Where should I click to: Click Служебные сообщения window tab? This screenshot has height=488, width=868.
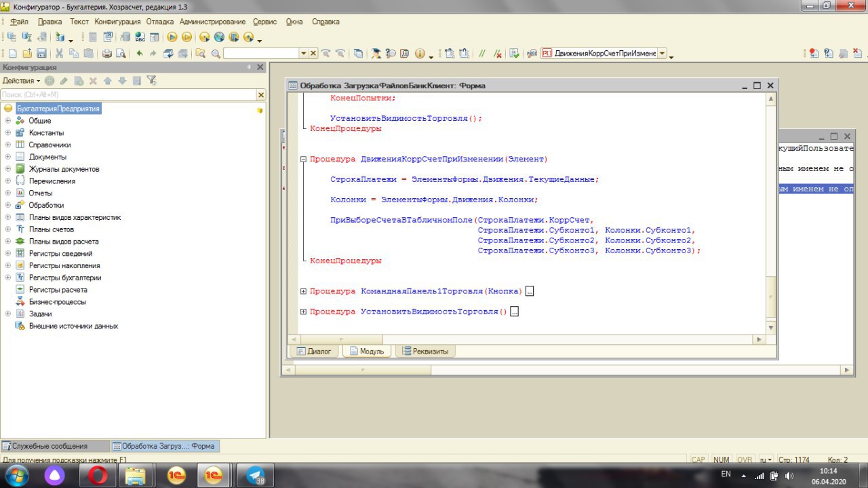(x=55, y=446)
